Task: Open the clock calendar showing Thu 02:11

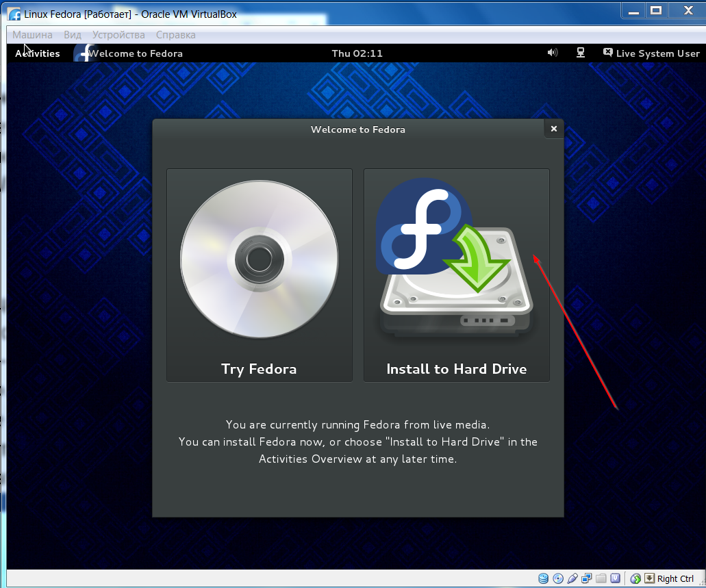Action: click(x=357, y=53)
